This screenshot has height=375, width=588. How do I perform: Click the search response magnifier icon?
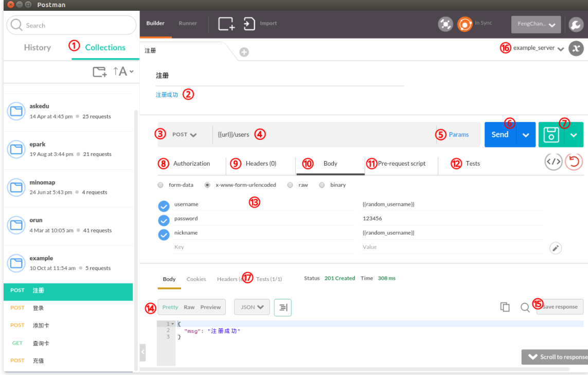click(525, 308)
